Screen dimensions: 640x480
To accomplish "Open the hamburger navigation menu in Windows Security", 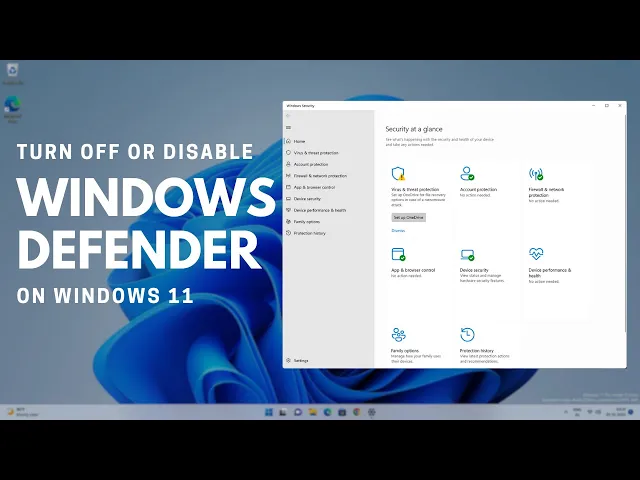I will (289, 128).
